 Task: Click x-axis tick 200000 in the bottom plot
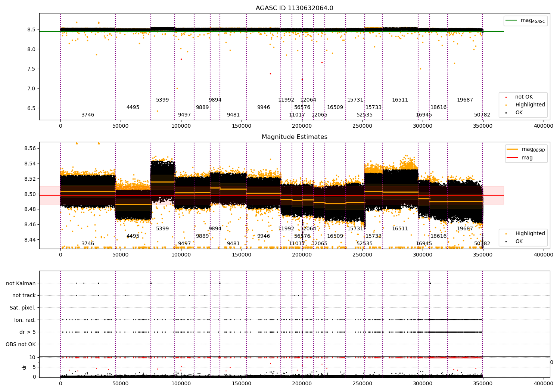click(x=302, y=383)
